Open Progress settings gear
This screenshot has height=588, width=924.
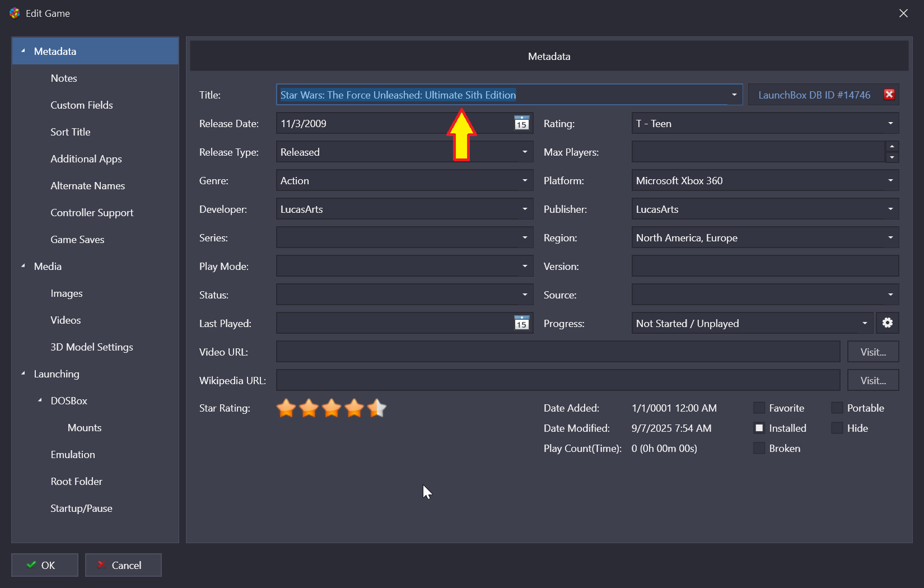[888, 323]
